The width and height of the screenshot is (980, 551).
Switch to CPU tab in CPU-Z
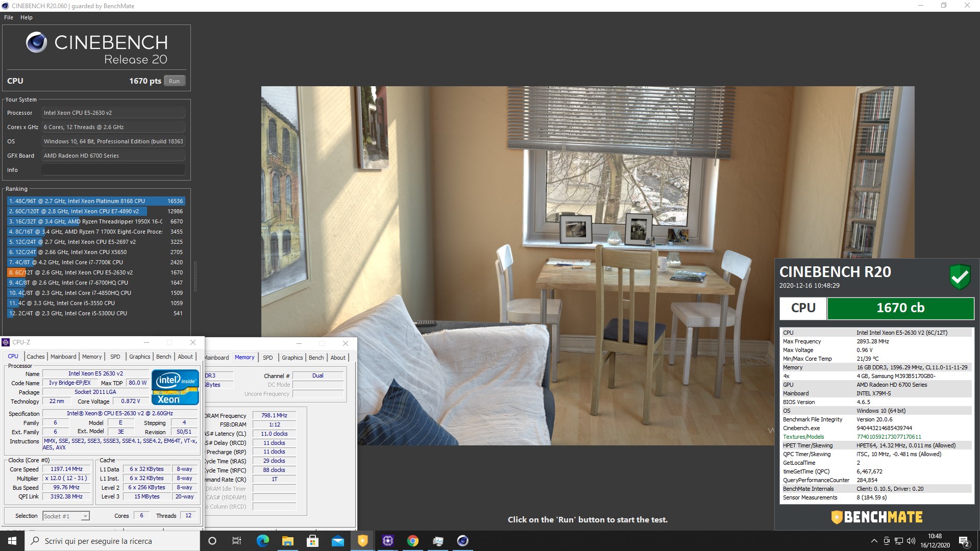pyautogui.click(x=13, y=357)
